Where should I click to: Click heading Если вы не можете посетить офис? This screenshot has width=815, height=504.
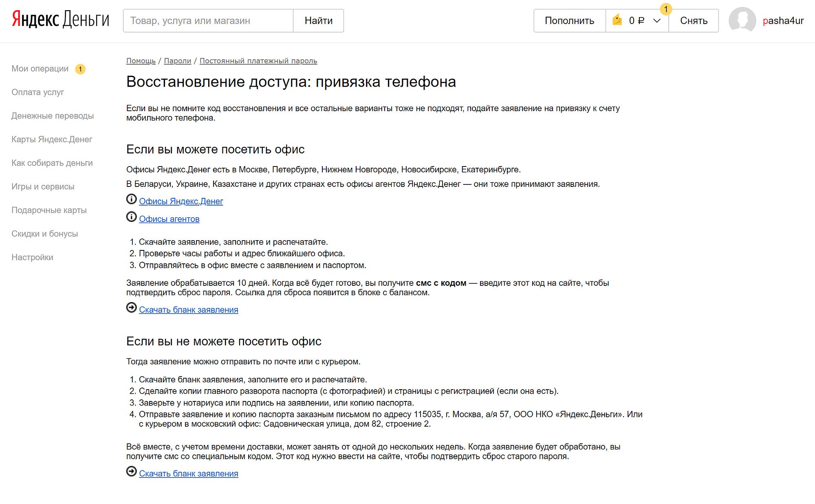pos(224,341)
